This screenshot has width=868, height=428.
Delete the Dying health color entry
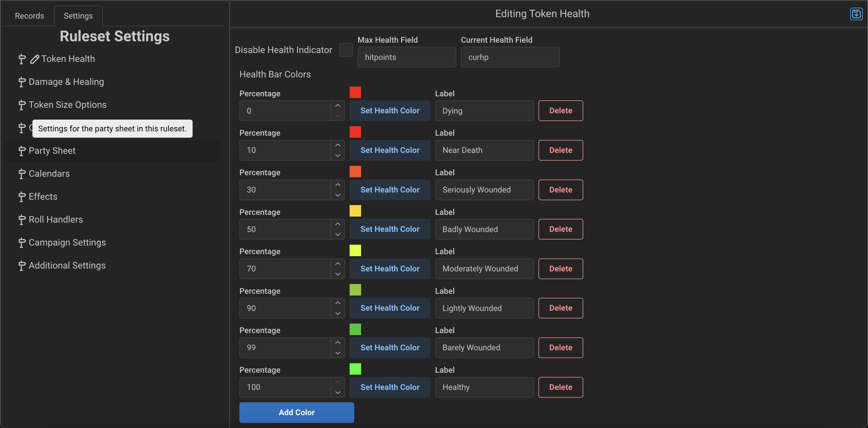point(560,110)
